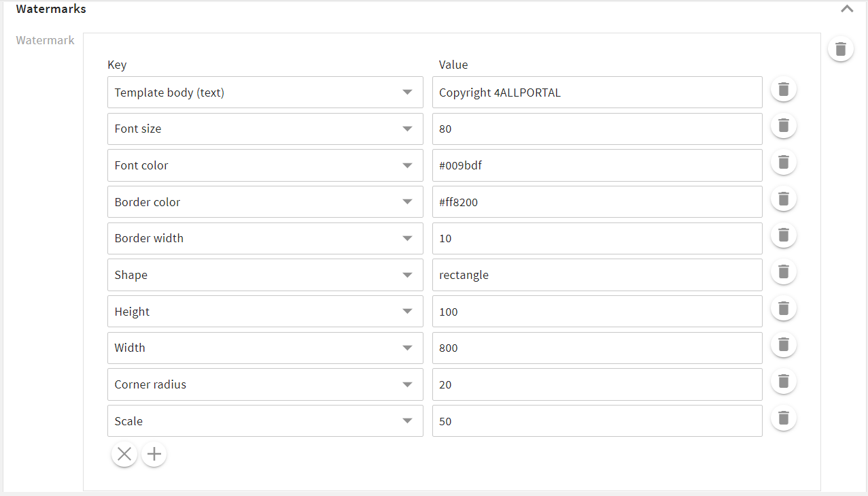Click the Width value field showing 800
The width and height of the screenshot is (868, 496).
point(597,348)
